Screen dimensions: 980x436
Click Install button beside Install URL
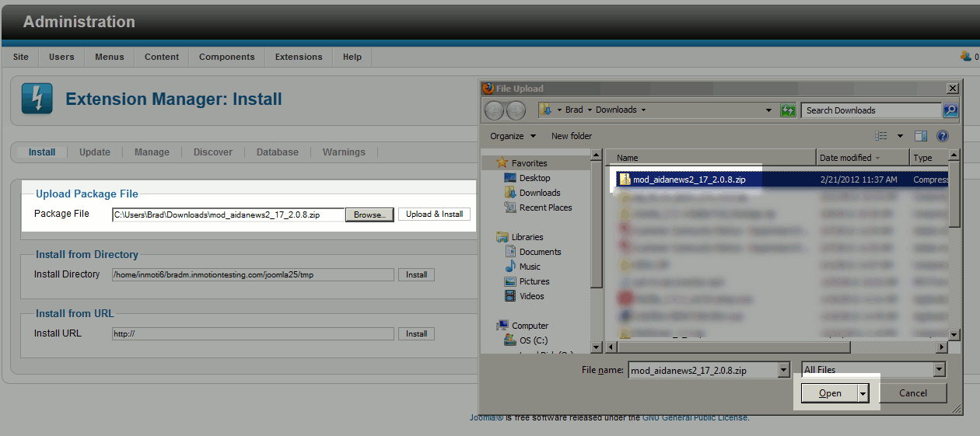pyautogui.click(x=416, y=333)
